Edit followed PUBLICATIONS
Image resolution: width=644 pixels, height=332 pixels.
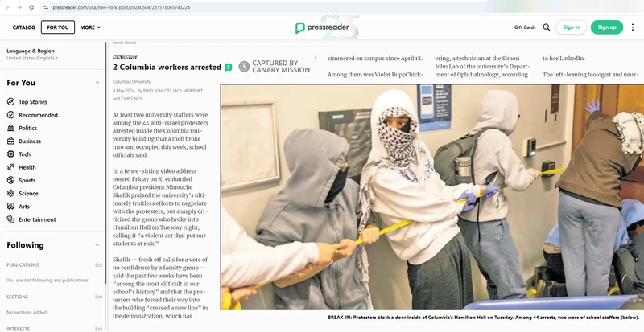click(x=98, y=265)
